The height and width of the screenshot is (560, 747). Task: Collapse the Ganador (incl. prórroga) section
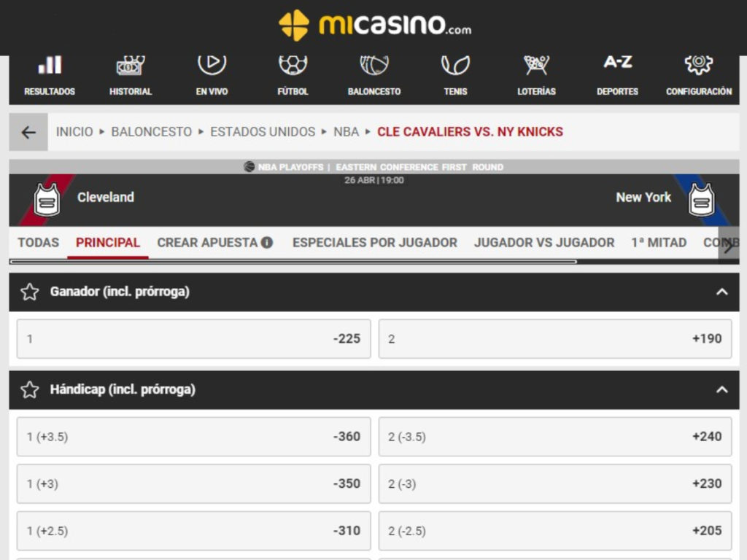(x=721, y=292)
